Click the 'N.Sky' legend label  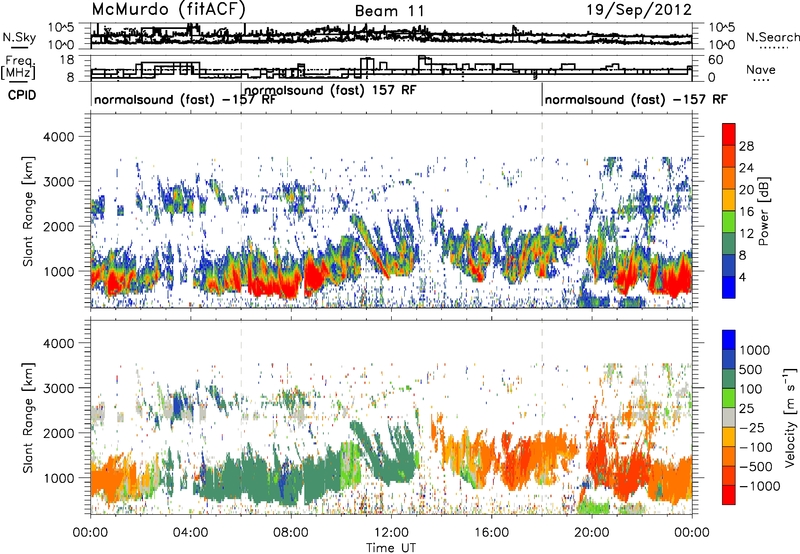[19, 37]
